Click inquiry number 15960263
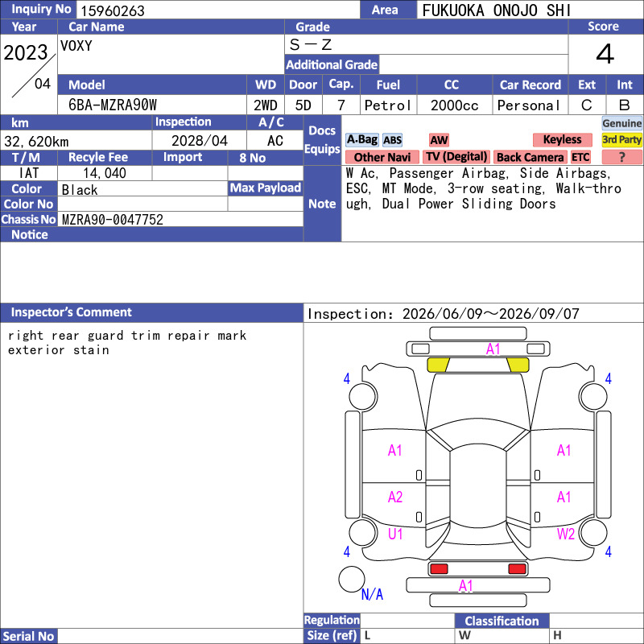 coord(113,10)
